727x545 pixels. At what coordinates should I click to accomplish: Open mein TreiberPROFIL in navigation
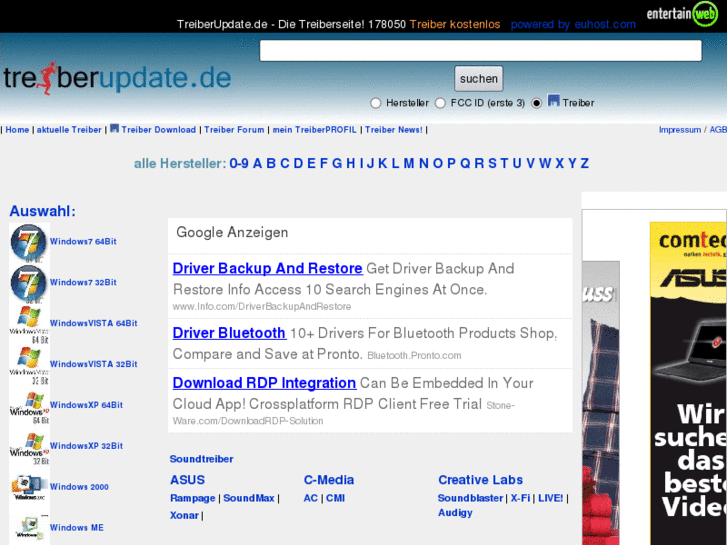point(314,130)
